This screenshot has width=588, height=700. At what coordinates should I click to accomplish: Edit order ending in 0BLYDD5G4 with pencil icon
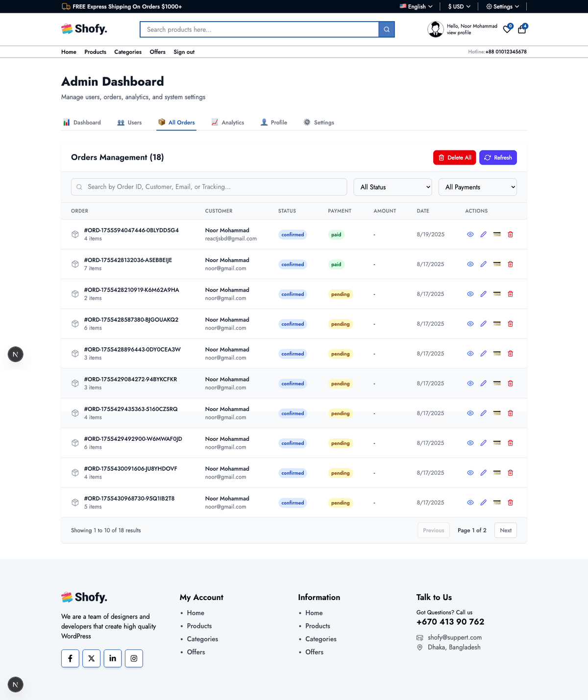[483, 235]
